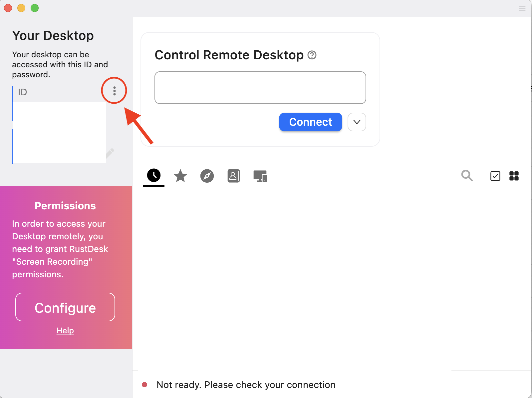Open the Help link under Configure

(x=65, y=330)
